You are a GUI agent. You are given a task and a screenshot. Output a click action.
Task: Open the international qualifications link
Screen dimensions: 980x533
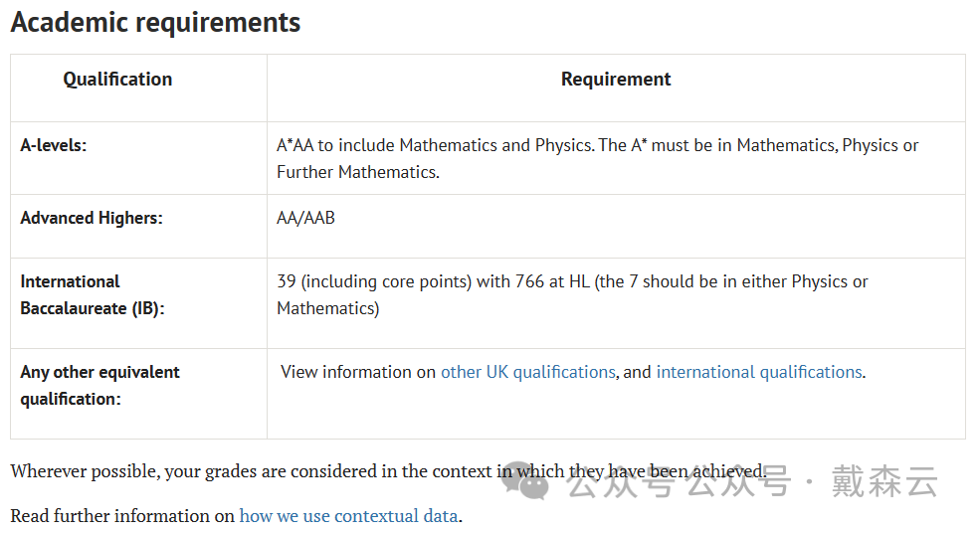[759, 373]
